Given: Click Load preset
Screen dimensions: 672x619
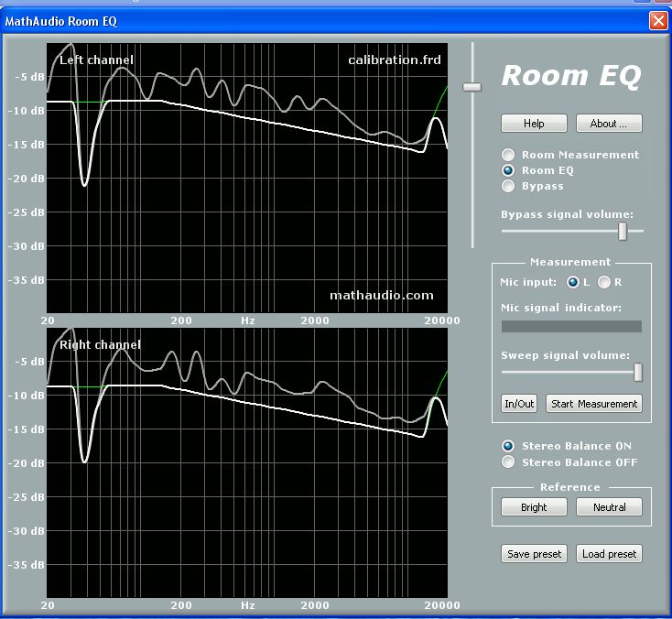Looking at the screenshot, I should click(609, 554).
